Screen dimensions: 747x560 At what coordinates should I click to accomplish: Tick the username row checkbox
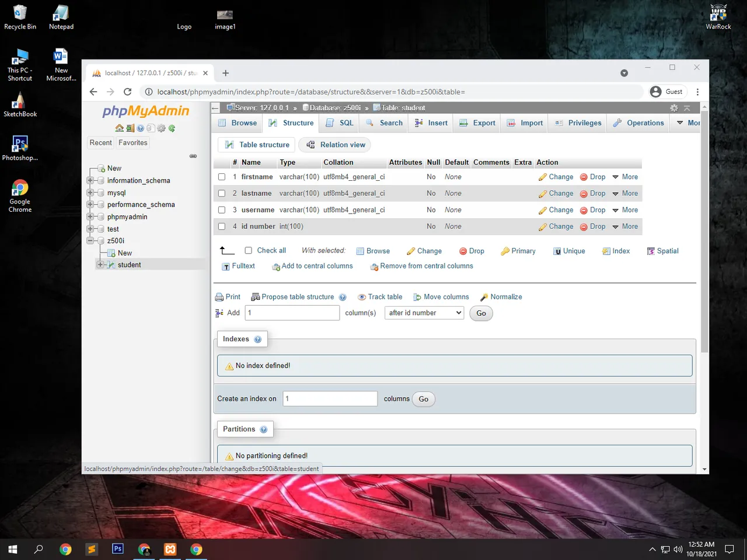point(222,210)
